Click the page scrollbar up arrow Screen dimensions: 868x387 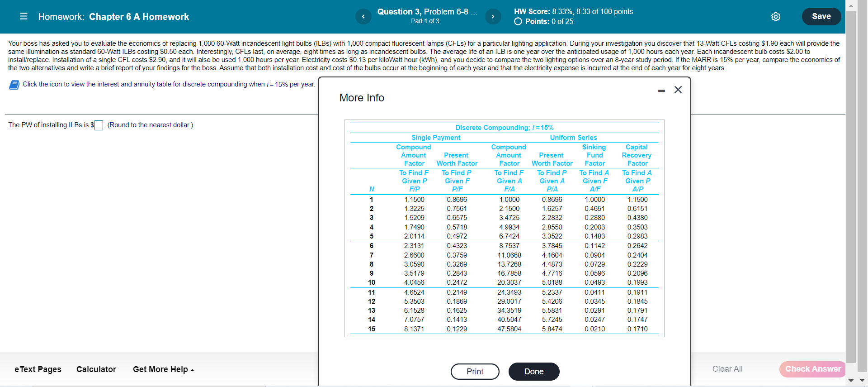click(x=851, y=5)
